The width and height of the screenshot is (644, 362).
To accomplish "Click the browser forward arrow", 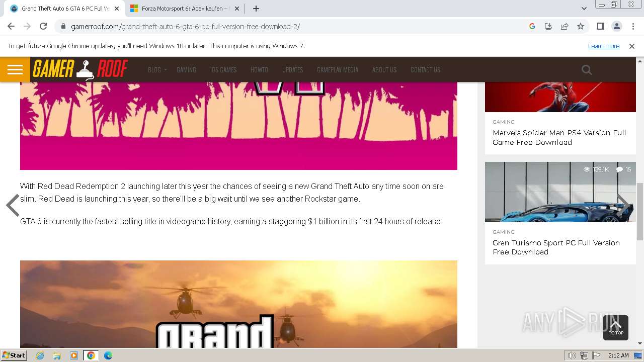I will pyautogui.click(x=27, y=26).
